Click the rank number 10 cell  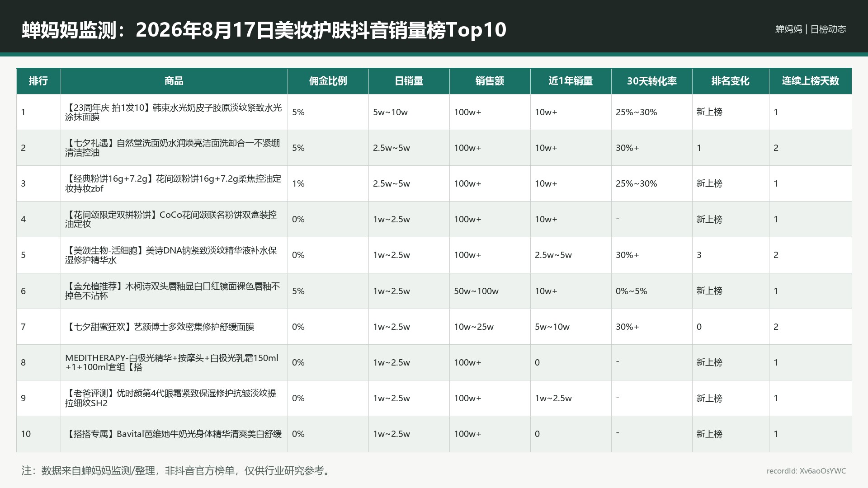click(38, 434)
